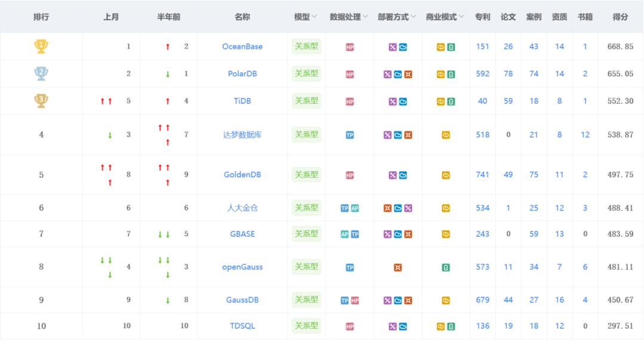Screen dimensions: 644x340
Task: Click the yellow commercial icon for GoldenDB
Action: click(x=445, y=175)
